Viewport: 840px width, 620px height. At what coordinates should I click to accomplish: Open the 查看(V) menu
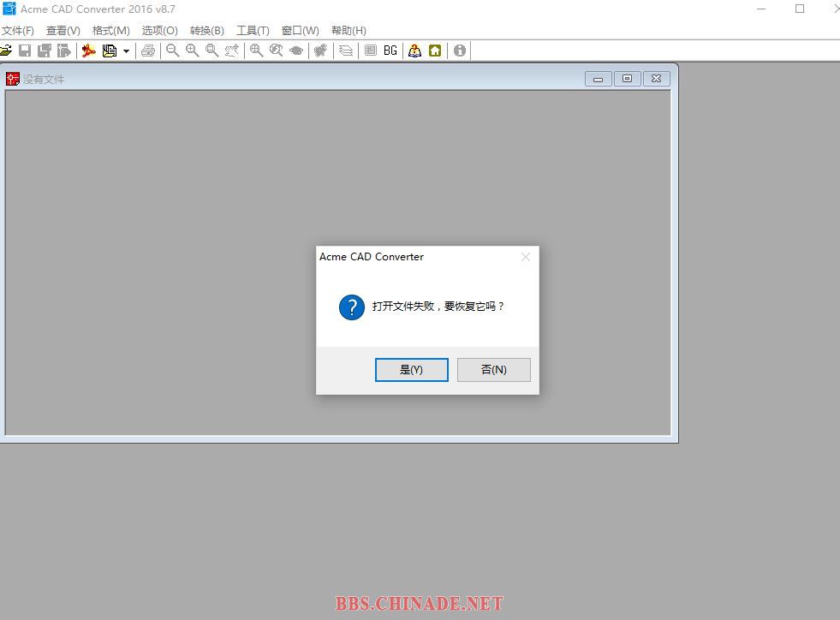coord(63,31)
